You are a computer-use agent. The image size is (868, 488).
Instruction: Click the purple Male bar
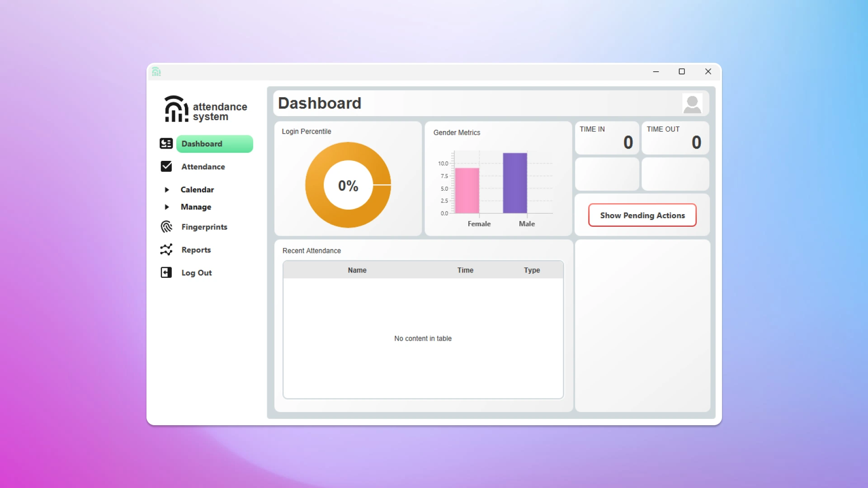point(515,183)
